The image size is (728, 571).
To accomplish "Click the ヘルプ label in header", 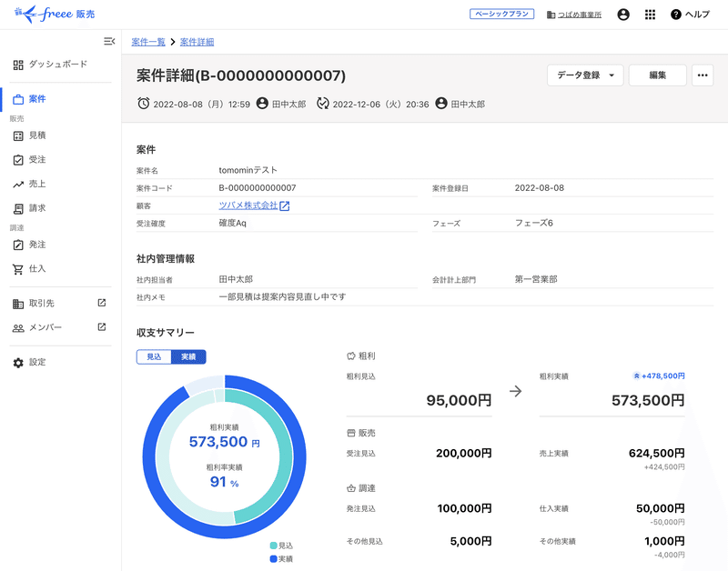I will click(697, 15).
